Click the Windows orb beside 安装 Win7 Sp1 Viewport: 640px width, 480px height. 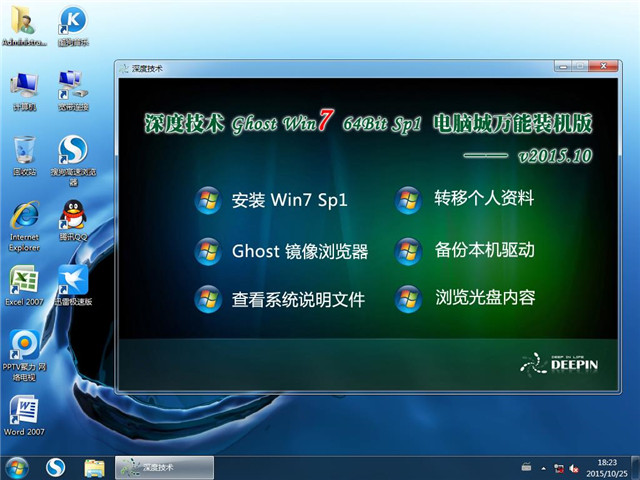208,200
